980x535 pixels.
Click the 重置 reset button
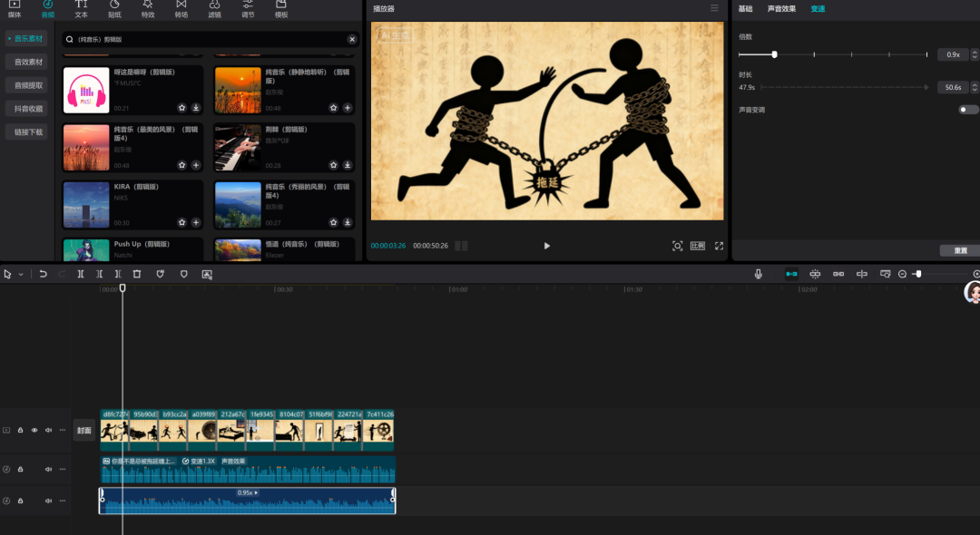tap(960, 250)
